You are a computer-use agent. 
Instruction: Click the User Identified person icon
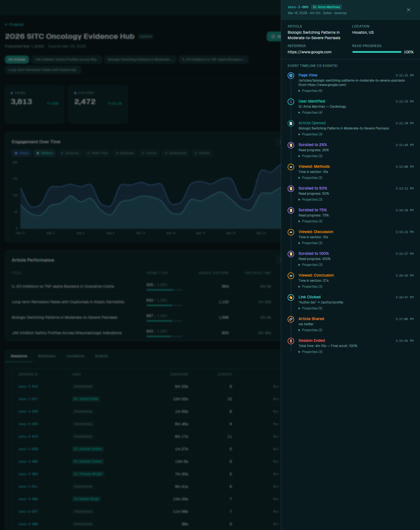click(291, 102)
